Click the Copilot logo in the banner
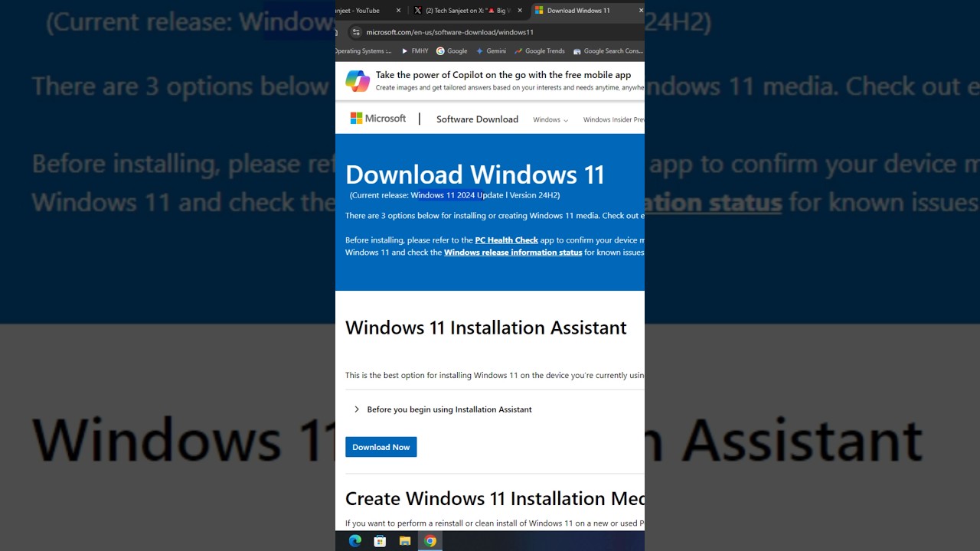Image resolution: width=980 pixels, height=551 pixels. coord(358,80)
